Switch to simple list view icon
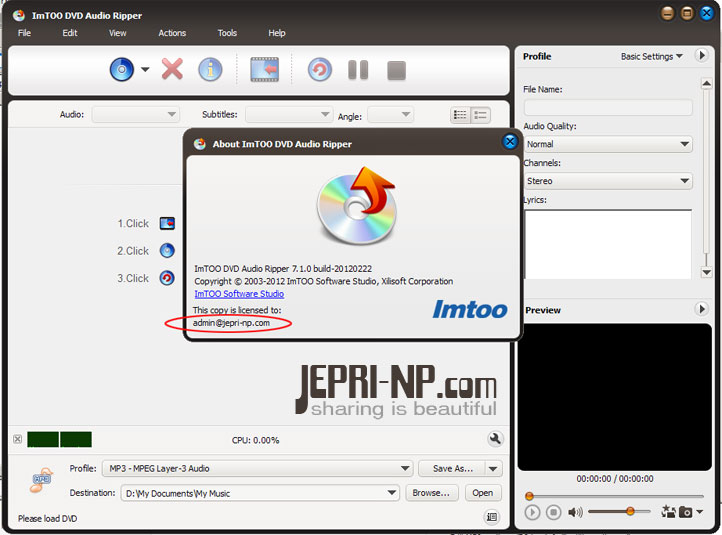Screen dimensions: 722x535 click(480, 115)
